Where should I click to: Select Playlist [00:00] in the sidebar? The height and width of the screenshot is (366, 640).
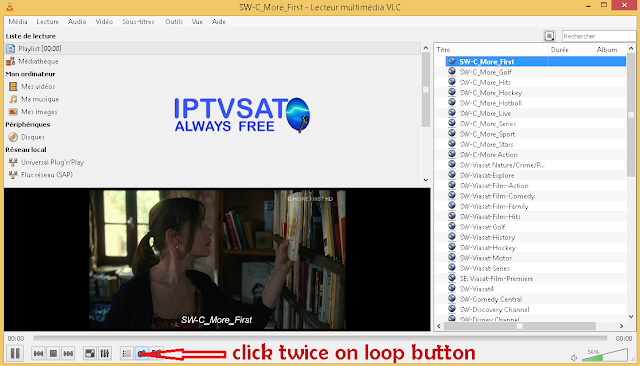(x=212, y=49)
